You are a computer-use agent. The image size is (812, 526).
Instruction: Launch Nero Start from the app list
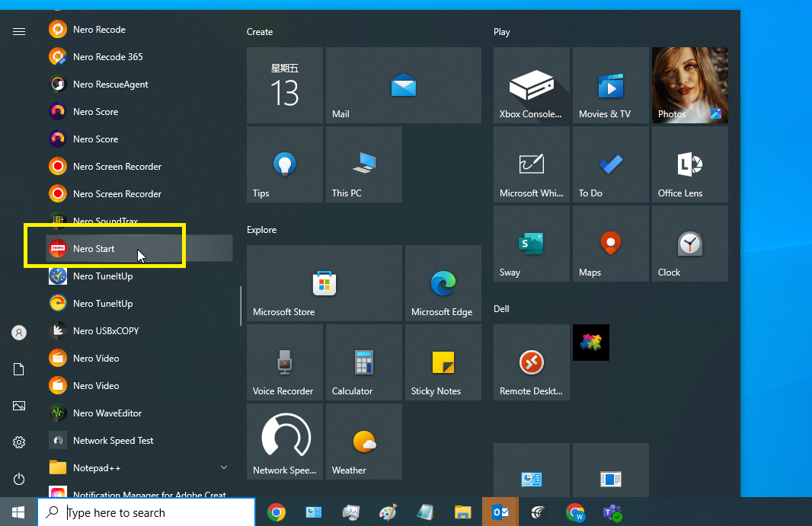139,248
